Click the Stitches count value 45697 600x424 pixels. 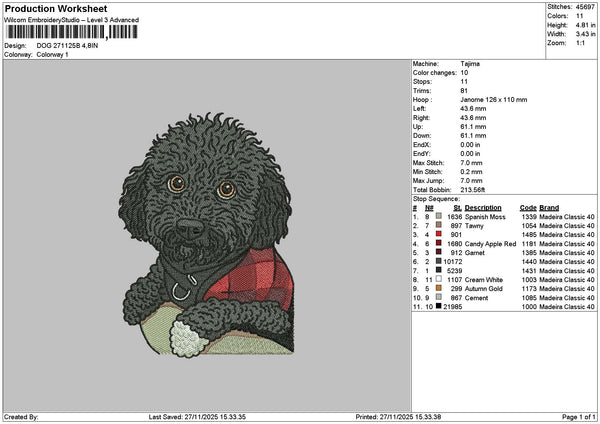[585, 7]
